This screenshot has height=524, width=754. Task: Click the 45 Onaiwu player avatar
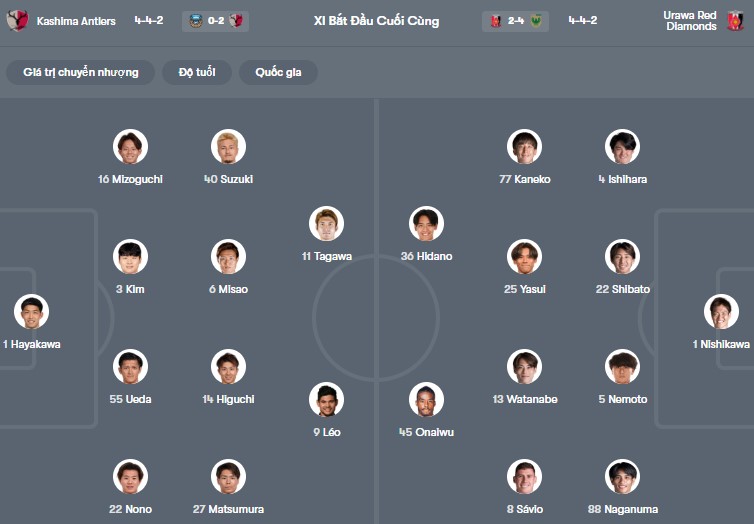426,400
